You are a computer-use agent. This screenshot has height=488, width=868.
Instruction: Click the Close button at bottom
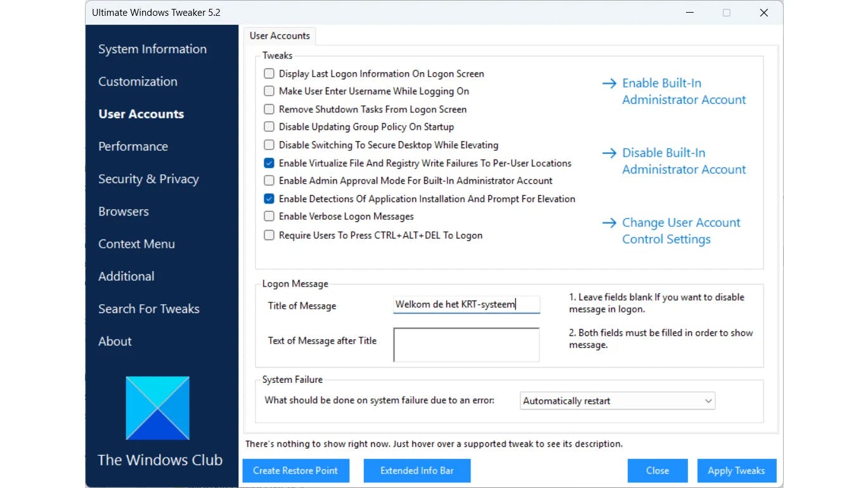(x=657, y=471)
